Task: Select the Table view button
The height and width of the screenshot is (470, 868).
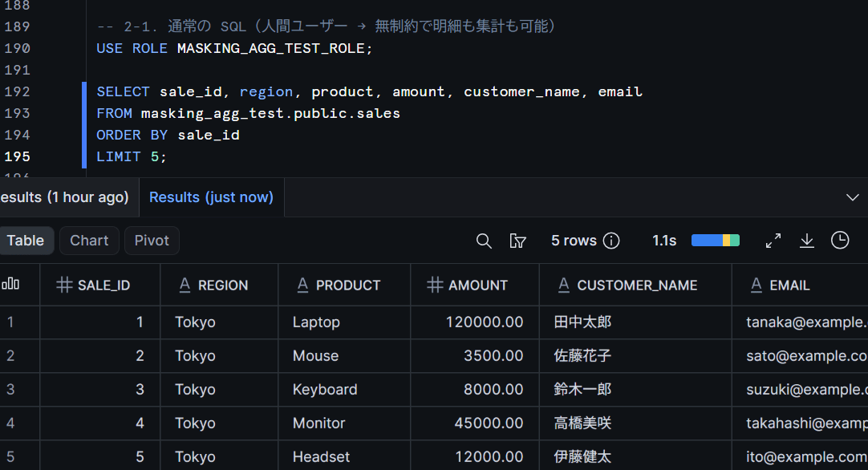Action: click(x=26, y=241)
